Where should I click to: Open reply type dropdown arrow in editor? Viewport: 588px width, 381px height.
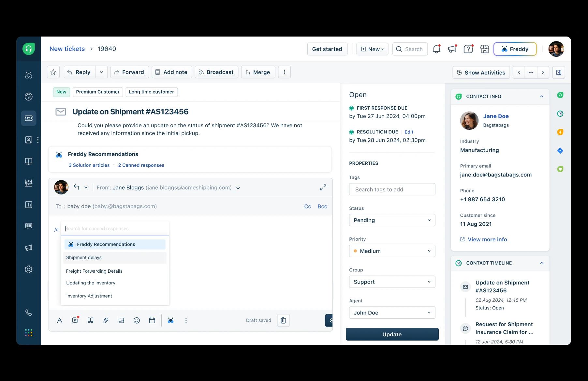[x=86, y=188]
